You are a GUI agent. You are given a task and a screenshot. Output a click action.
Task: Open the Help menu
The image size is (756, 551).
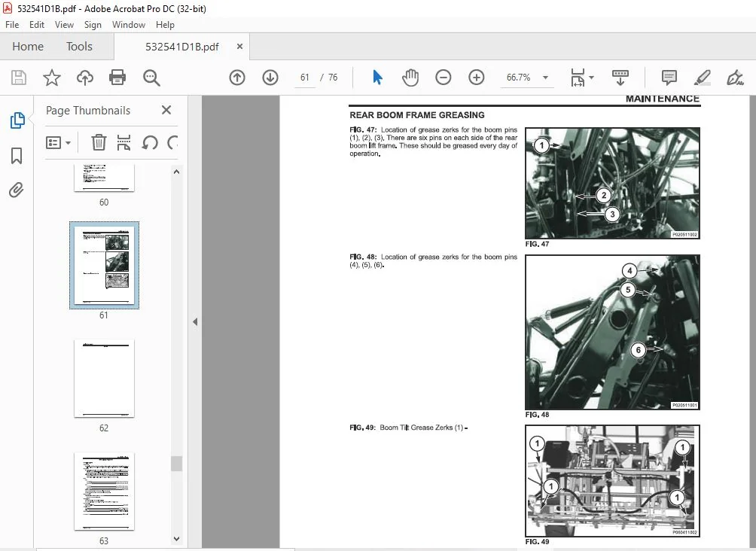pos(165,25)
